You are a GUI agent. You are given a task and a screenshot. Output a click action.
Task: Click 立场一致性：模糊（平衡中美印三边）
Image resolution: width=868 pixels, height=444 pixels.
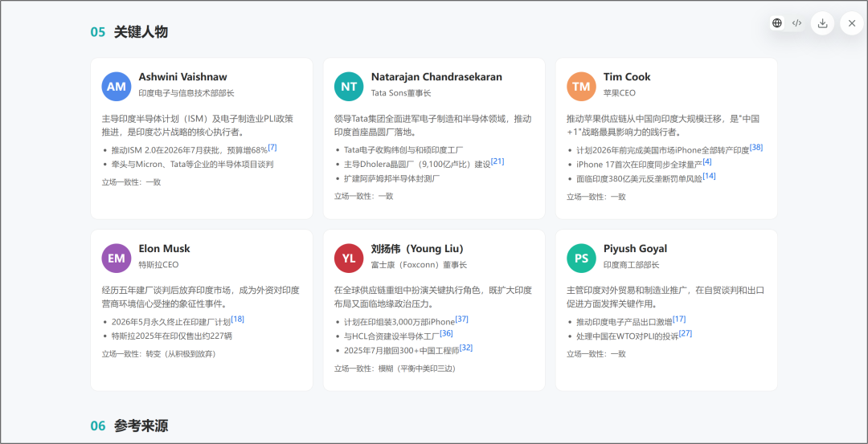(x=395, y=369)
